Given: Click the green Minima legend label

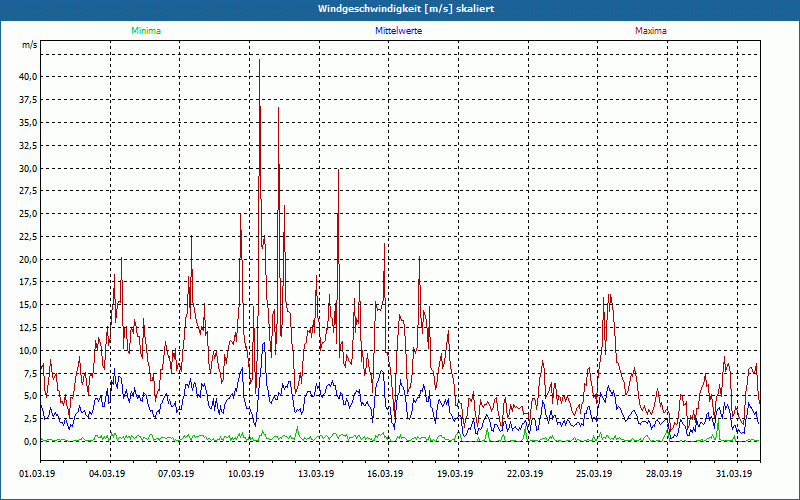Looking at the screenshot, I should click(x=146, y=31).
